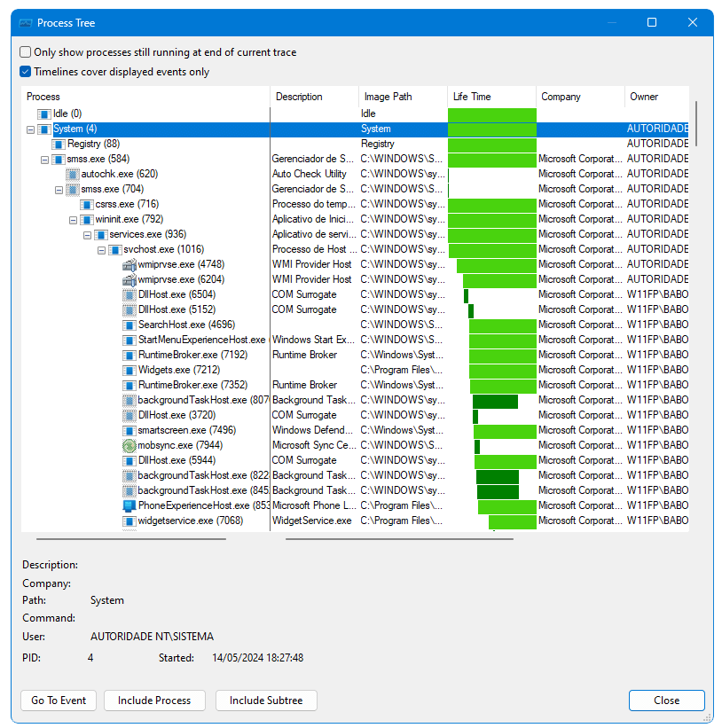This screenshot has height=728, width=722.
Task: Click the RuntimeBroker.exe (7352) icon
Action: coord(129,386)
